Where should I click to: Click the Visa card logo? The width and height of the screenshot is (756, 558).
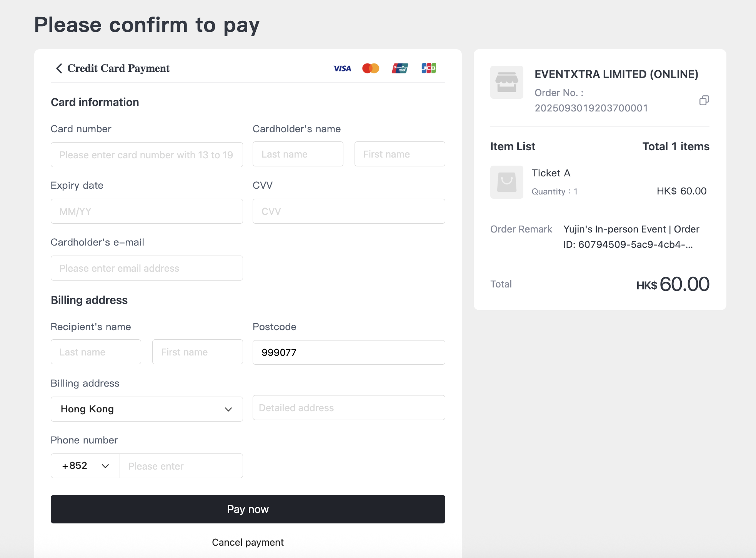click(x=342, y=68)
